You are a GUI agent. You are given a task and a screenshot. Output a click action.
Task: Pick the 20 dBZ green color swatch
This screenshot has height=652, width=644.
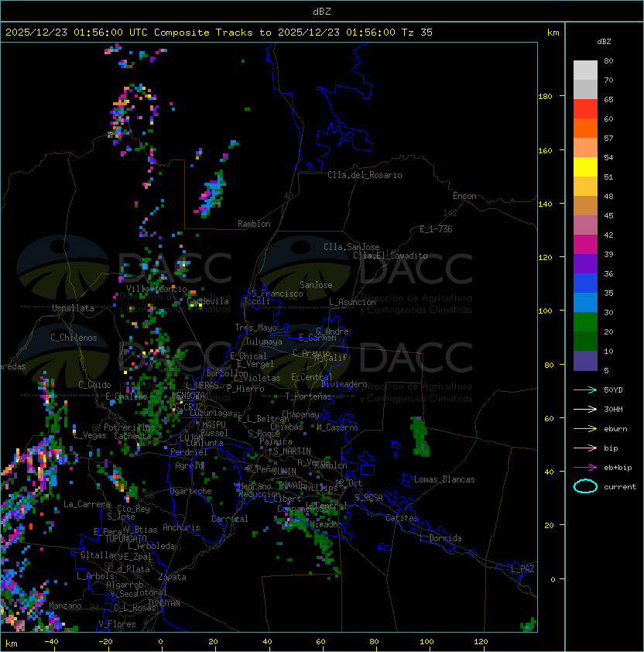585,341
